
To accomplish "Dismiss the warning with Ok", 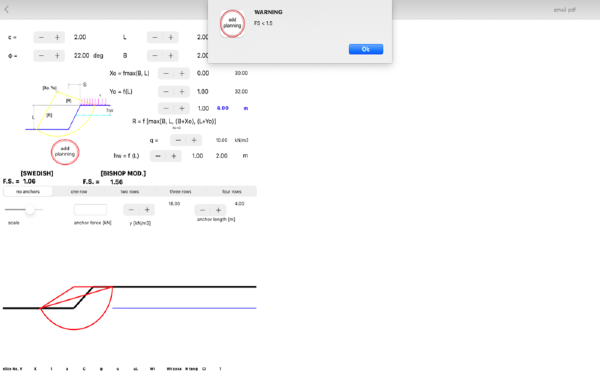I will tap(365, 49).
